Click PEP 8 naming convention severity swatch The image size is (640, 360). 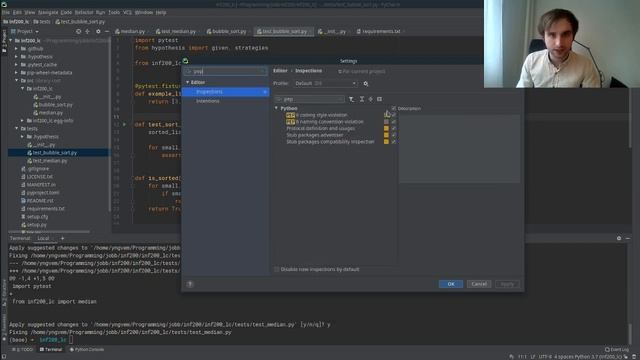click(386, 122)
